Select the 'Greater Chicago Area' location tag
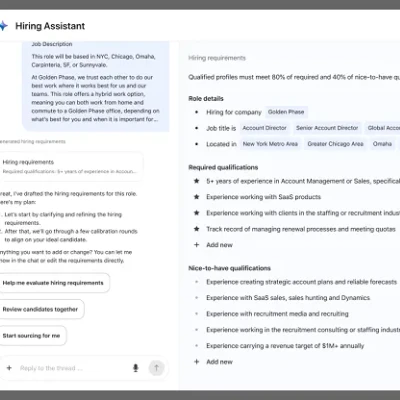Screen dimensions: 400x400 (x=335, y=144)
